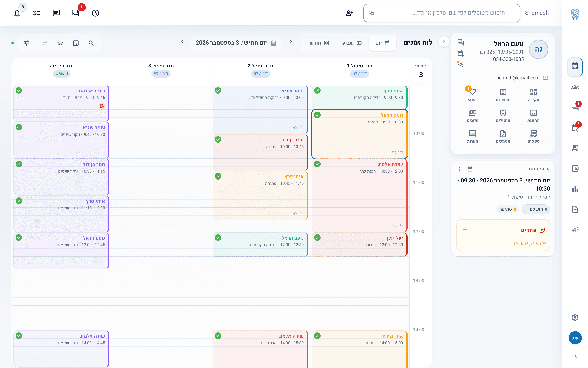
Task: Open the calendar filter settings icon
Action: 27,43
